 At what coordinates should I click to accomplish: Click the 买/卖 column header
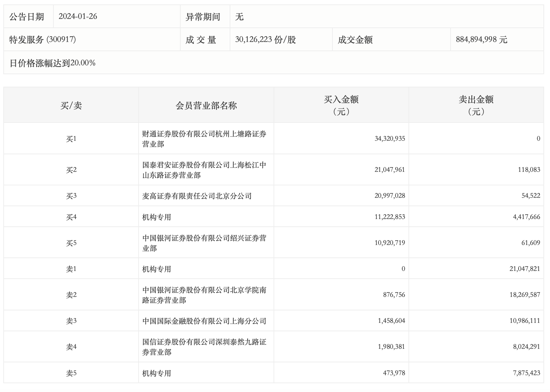(x=71, y=105)
